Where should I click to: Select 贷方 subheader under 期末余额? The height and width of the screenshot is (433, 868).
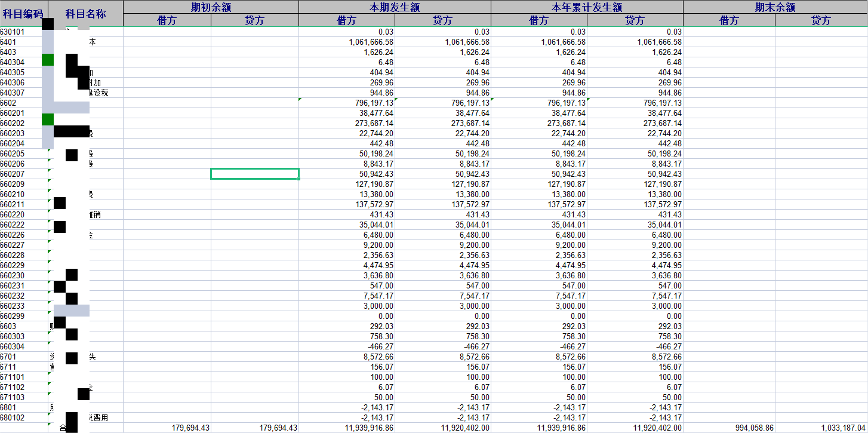pyautogui.click(x=821, y=20)
